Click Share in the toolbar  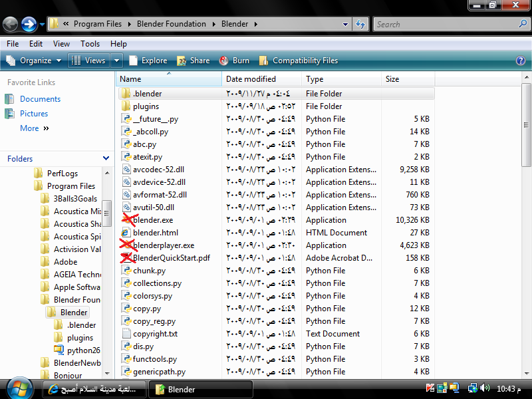point(194,61)
